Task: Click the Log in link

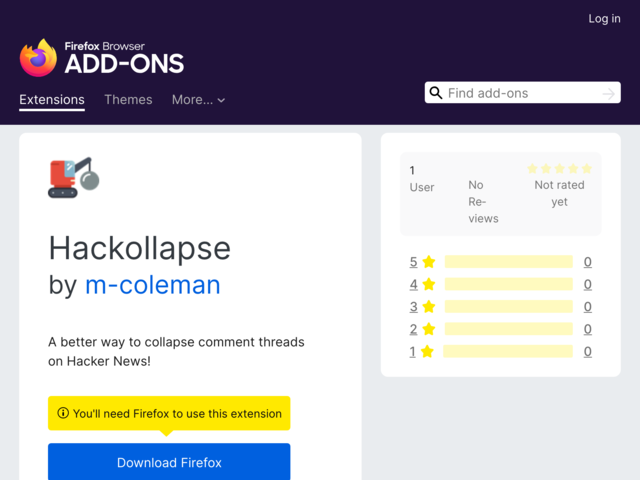Action: click(604, 18)
